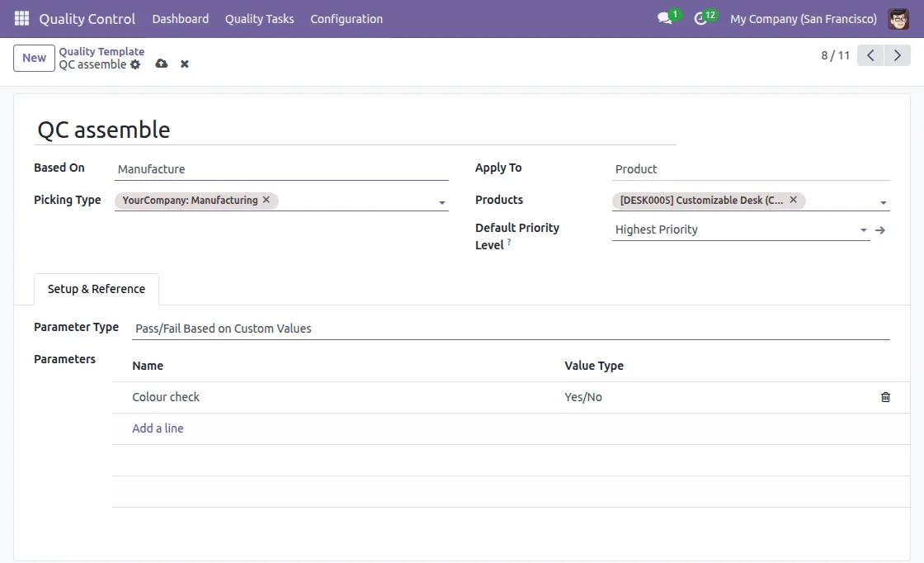This screenshot has height=563, width=924.
Task: Expand the Picking Type dropdown
Action: 441,201
